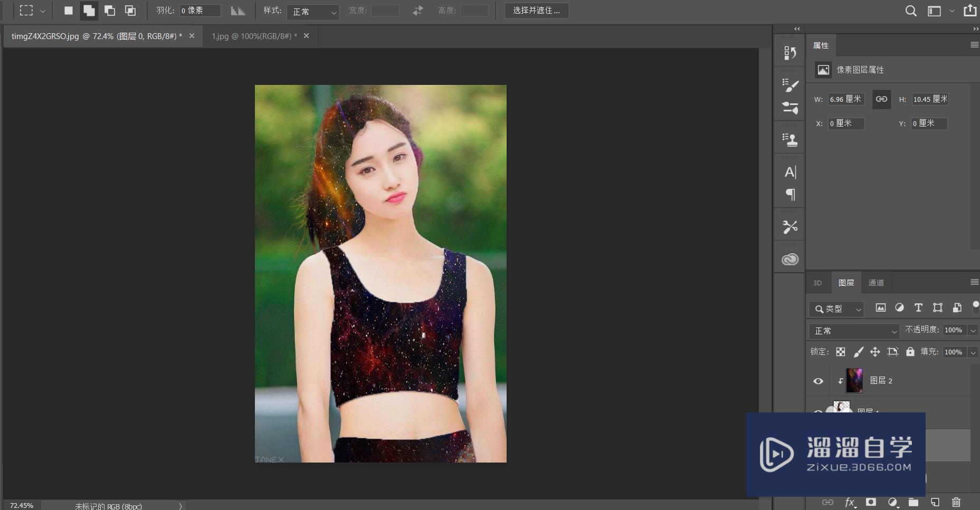Switch to the 通道 channels tab

click(x=876, y=283)
